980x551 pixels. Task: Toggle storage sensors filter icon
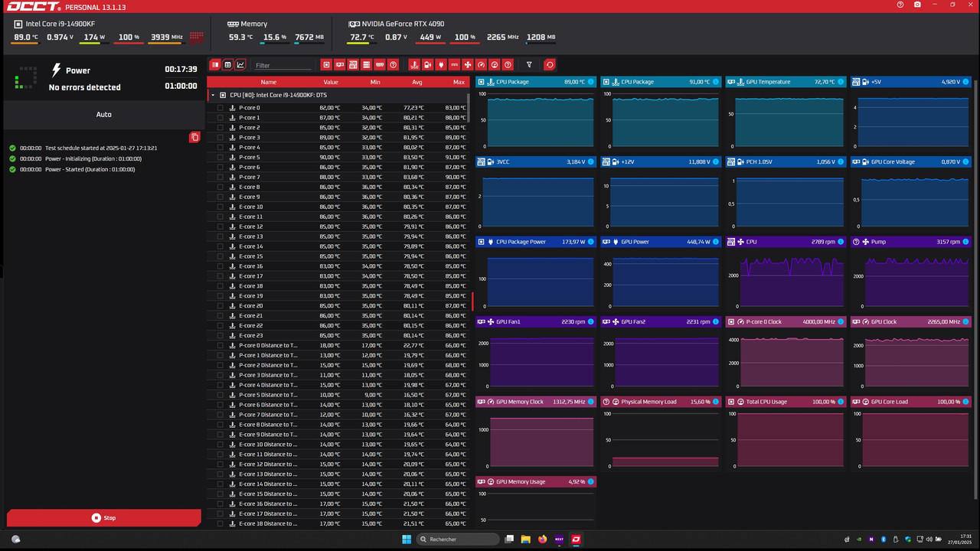(x=367, y=65)
